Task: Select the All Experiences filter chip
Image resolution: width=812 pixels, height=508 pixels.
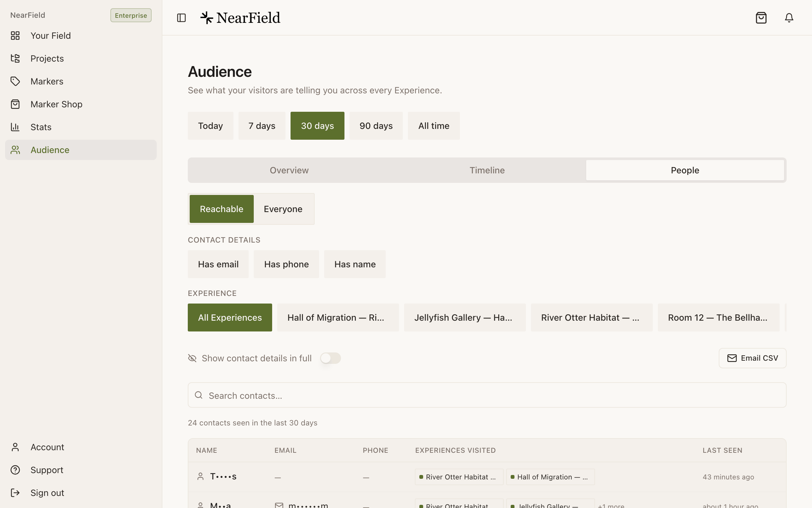Action: 230,317
